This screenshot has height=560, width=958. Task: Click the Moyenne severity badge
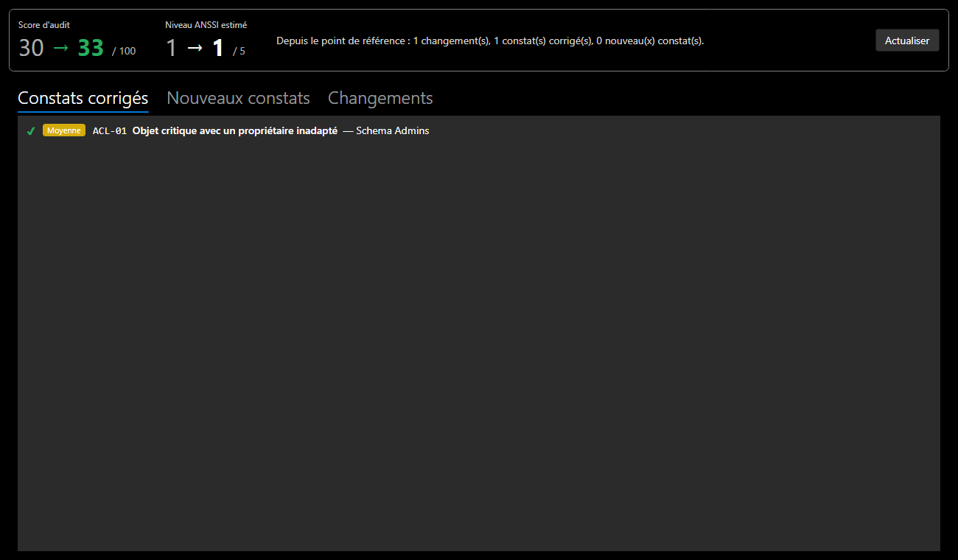(64, 130)
